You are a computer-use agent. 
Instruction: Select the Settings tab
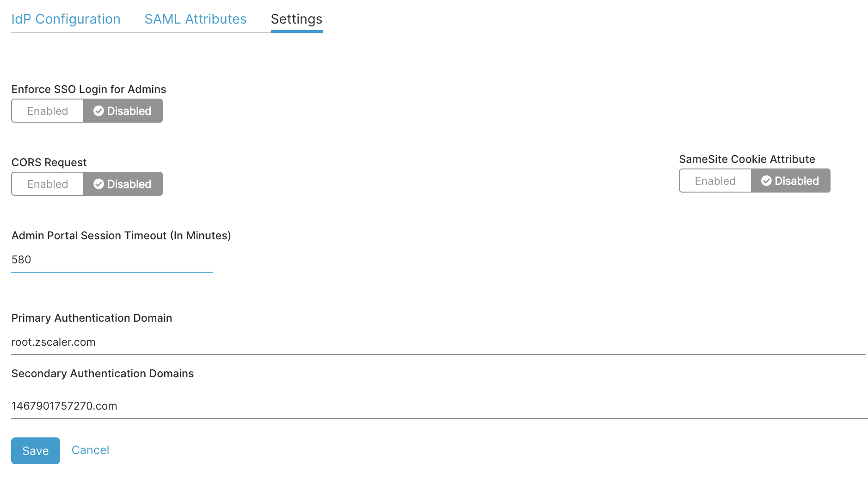click(296, 19)
